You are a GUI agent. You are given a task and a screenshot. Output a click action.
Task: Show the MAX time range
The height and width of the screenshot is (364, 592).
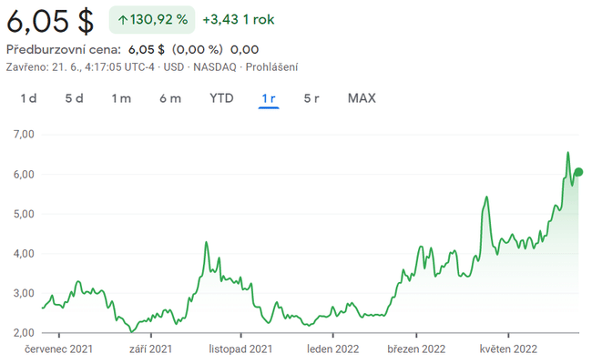tap(362, 98)
